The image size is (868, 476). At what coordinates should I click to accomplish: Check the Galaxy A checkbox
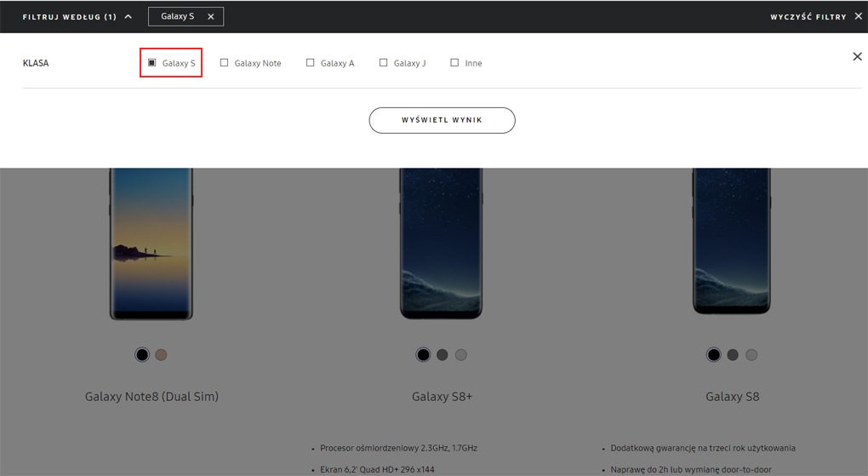click(310, 63)
